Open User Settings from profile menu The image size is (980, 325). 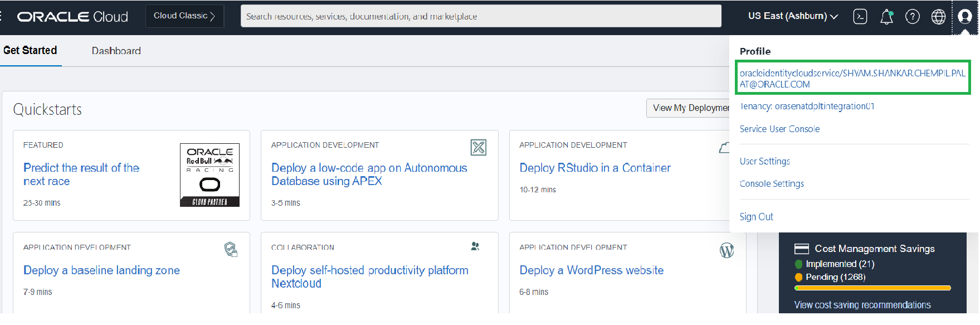click(x=764, y=161)
